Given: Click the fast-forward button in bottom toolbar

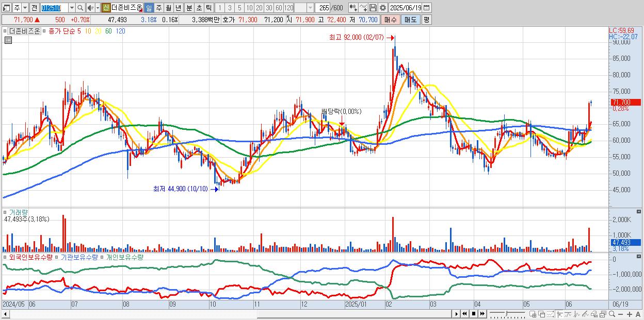Looking at the screenshot, I should point(482,314).
